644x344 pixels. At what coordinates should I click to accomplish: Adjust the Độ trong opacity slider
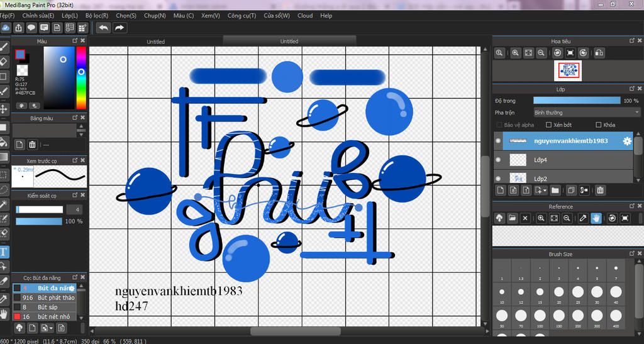pos(577,101)
